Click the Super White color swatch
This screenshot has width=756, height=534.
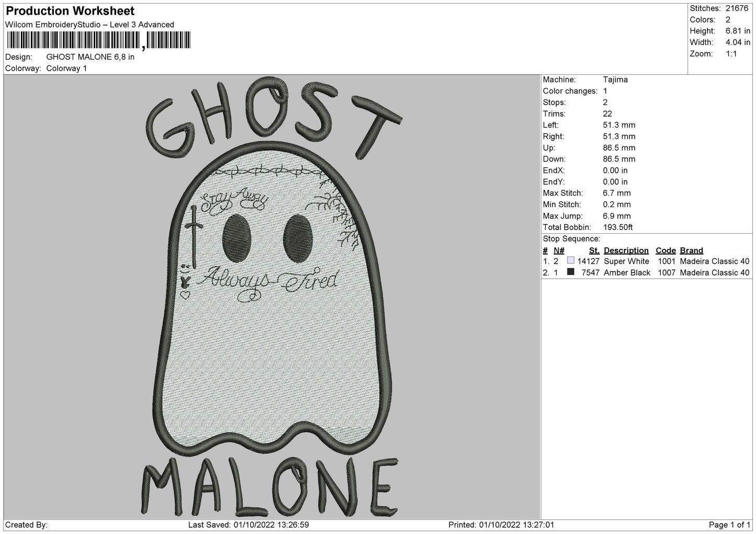point(571,261)
